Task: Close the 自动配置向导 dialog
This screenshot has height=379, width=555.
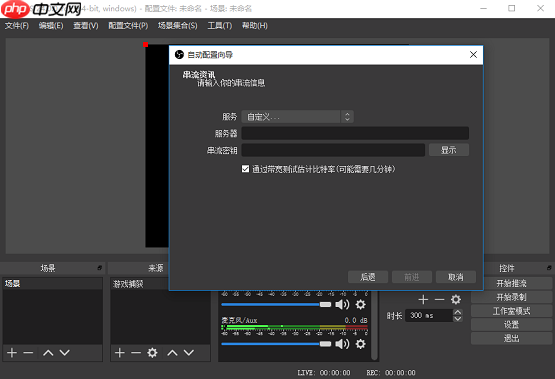Action: click(x=473, y=54)
